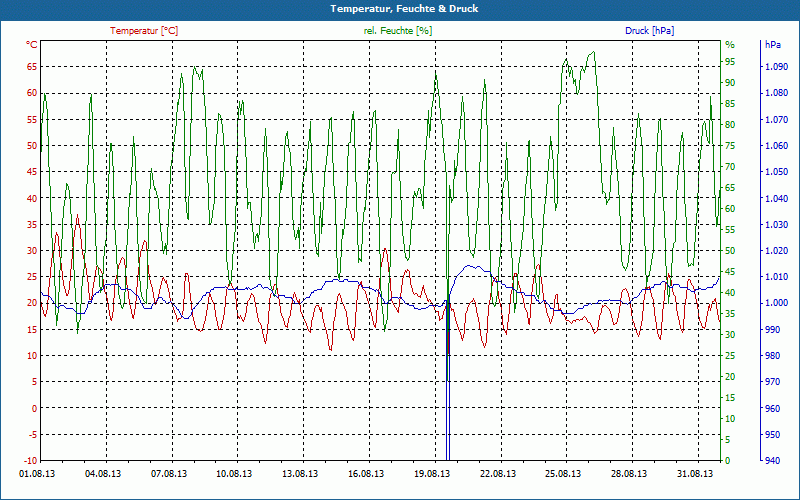Screen dimensions: 800x500
Task: Click the '-10' tick on temperature axis
Action: 31,461
